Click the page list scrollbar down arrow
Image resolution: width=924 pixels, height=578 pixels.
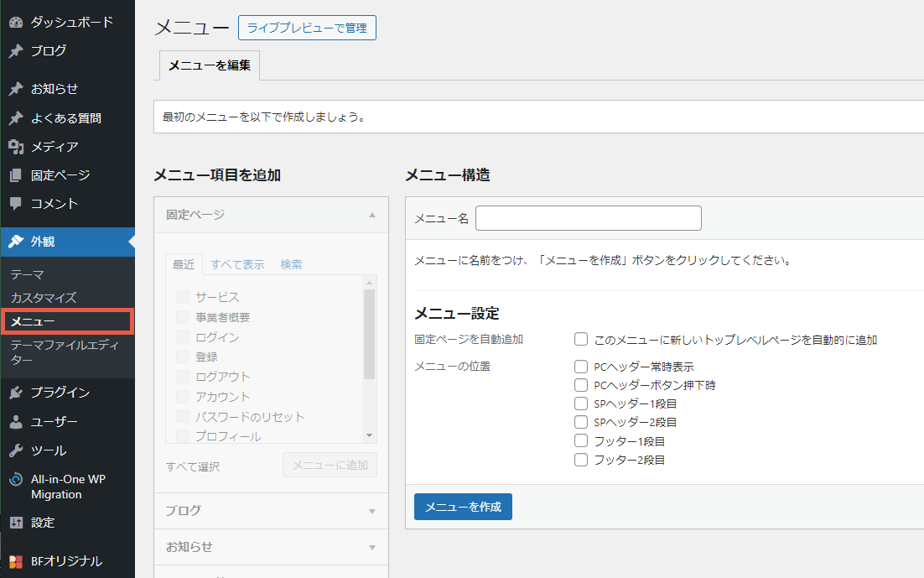click(x=370, y=436)
